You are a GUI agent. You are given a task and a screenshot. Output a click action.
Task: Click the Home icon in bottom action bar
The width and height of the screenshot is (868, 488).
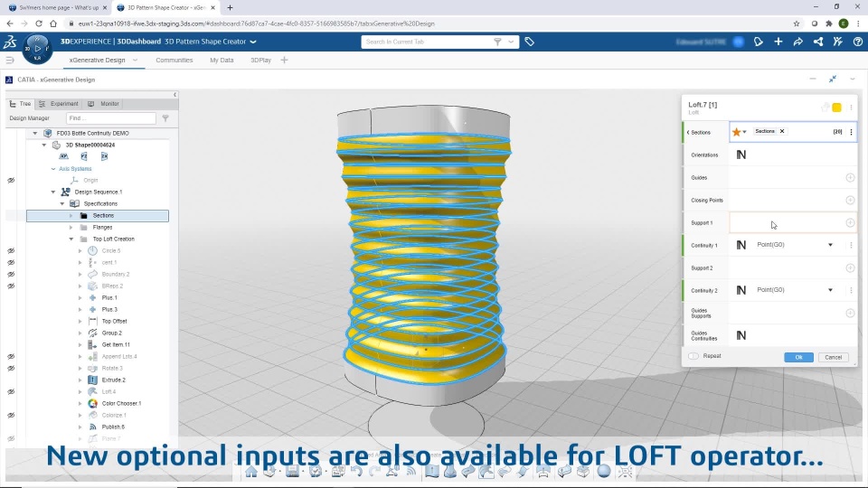tap(251, 472)
